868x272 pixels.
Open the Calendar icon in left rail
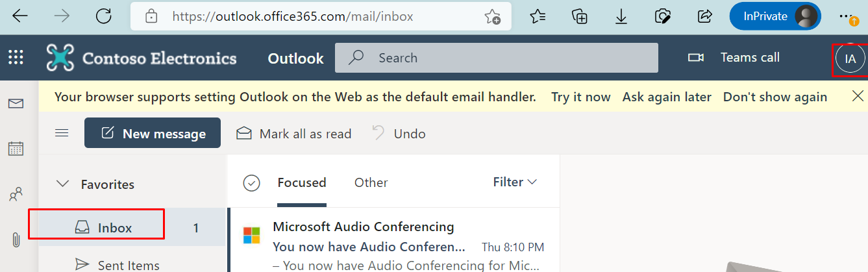[16, 148]
